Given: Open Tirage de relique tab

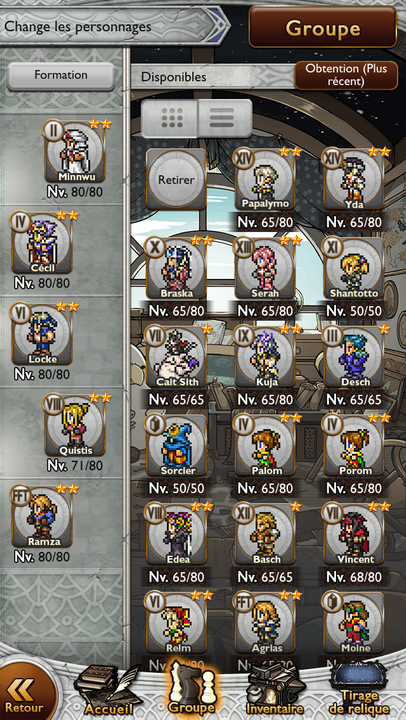Looking at the screenshot, I should (359, 691).
